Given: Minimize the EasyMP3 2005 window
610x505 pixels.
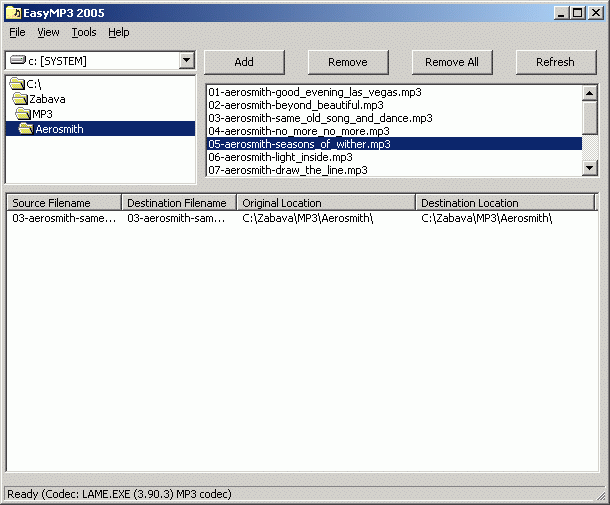Looking at the screenshot, I should (x=561, y=13).
